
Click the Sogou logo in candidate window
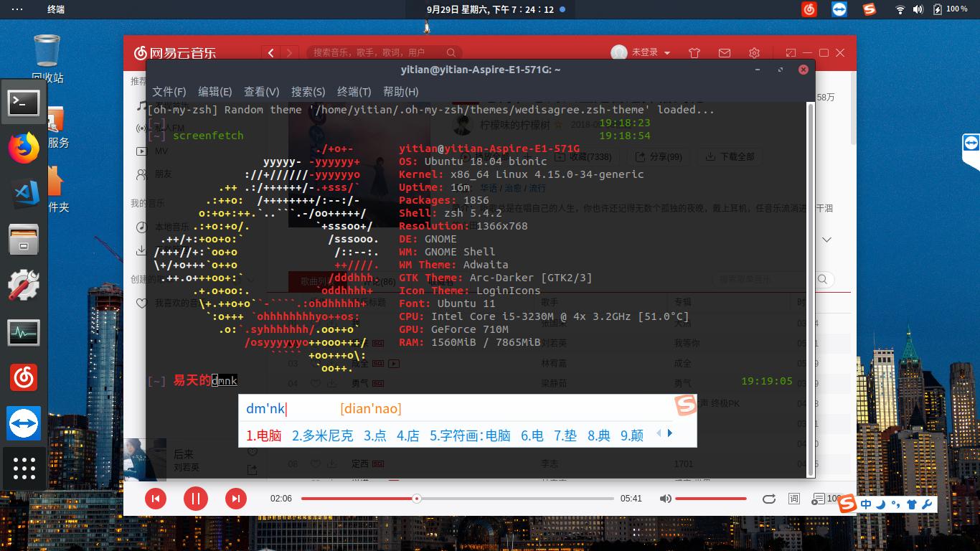tap(685, 405)
